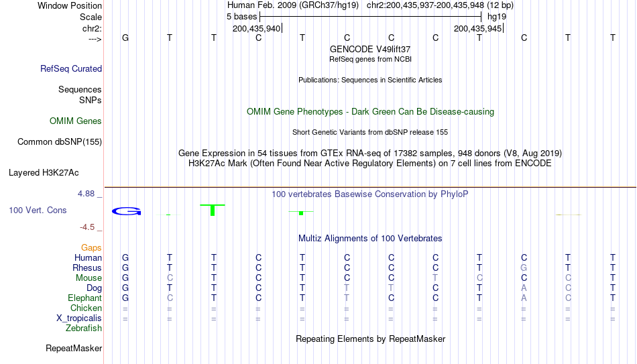Click the ---> base position arrow label

click(95, 39)
